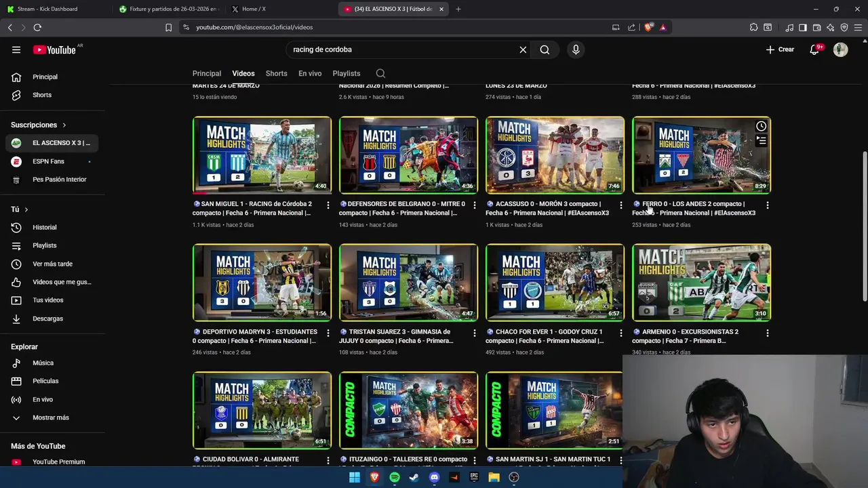The image size is (868, 488).
Task: Open the Windows Start menu
Action: tap(354, 477)
